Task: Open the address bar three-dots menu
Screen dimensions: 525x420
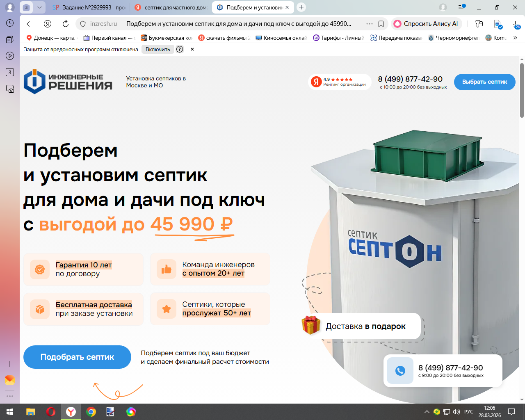Action: click(x=370, y=24)
